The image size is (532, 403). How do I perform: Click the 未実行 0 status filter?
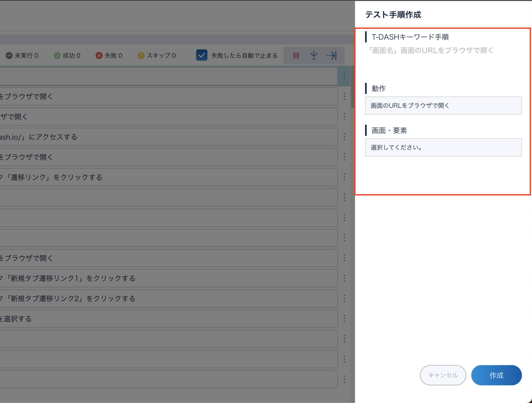22,56
